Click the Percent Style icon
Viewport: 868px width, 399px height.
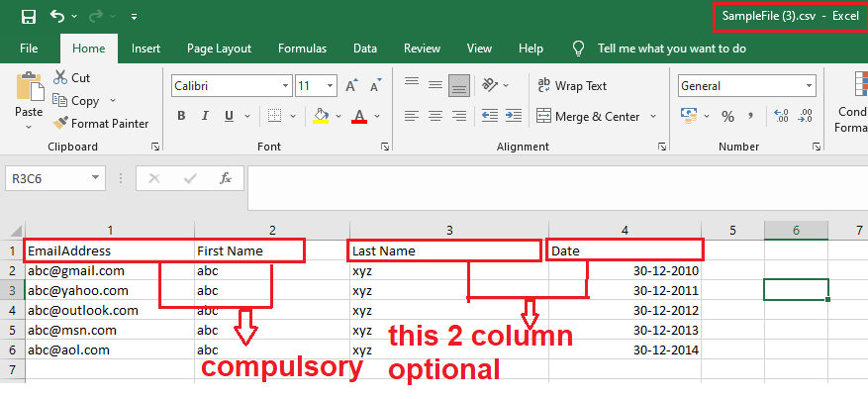pyautogui.click(x=727, y=116)
